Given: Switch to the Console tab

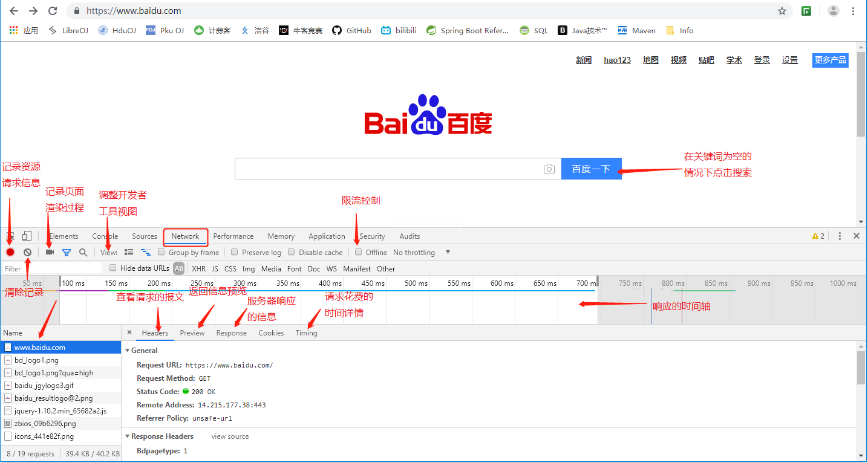Looking at the screenshot, I should [x=105, y=236].
